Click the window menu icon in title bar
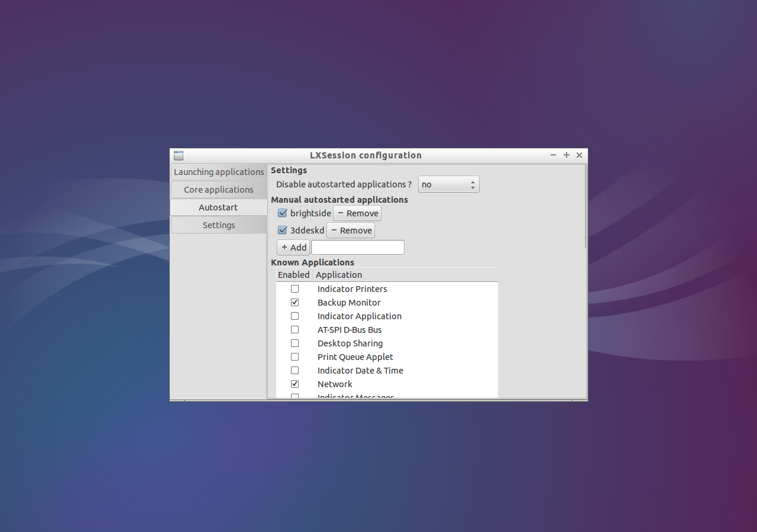 click(x=178, y=155)
